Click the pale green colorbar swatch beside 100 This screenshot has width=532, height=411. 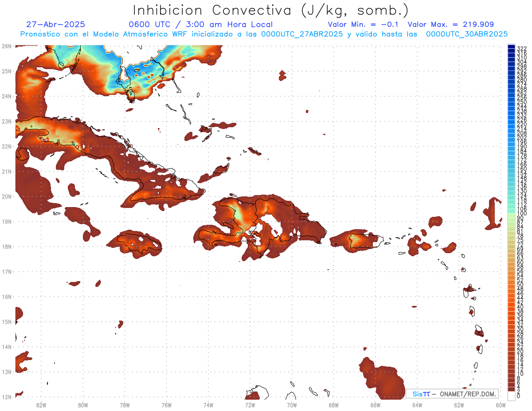pos(512,215)
